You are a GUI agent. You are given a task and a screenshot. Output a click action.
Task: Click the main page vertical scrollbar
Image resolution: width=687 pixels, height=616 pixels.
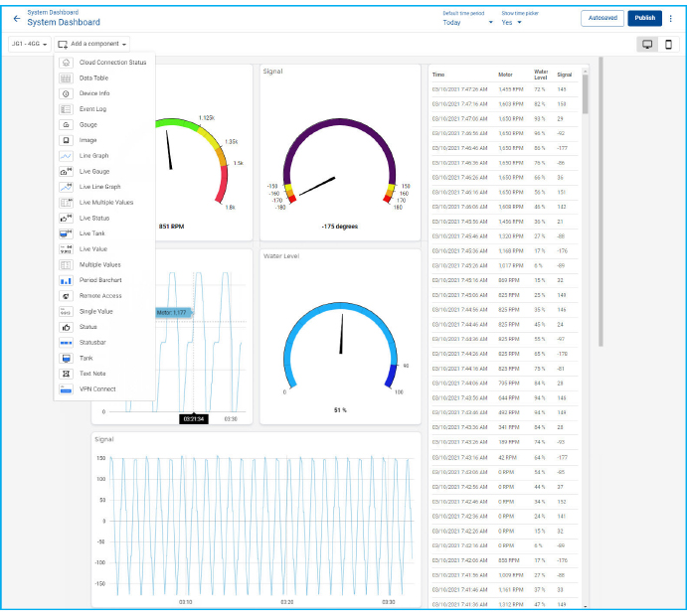point(601,202)
